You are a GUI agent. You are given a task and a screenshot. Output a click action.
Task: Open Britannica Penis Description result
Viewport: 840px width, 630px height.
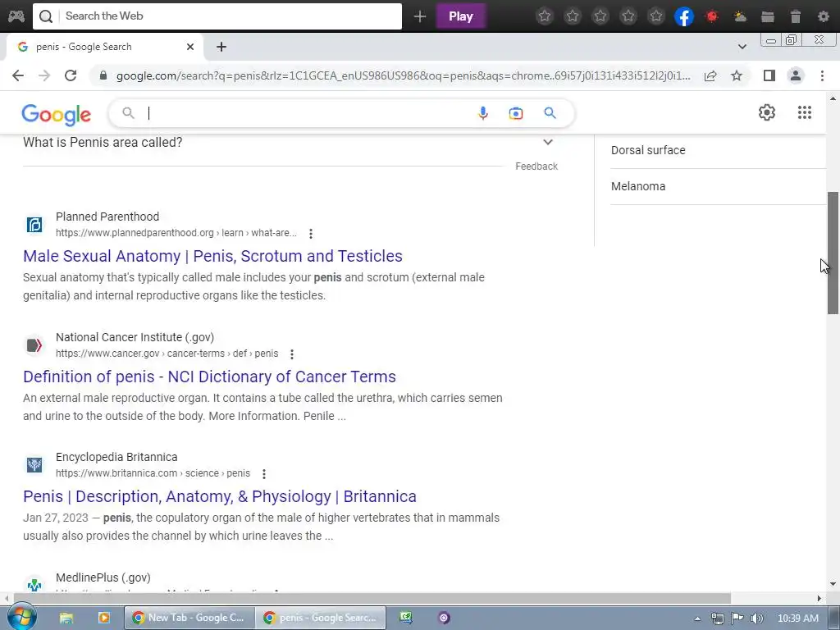click(x=220, y=496)
